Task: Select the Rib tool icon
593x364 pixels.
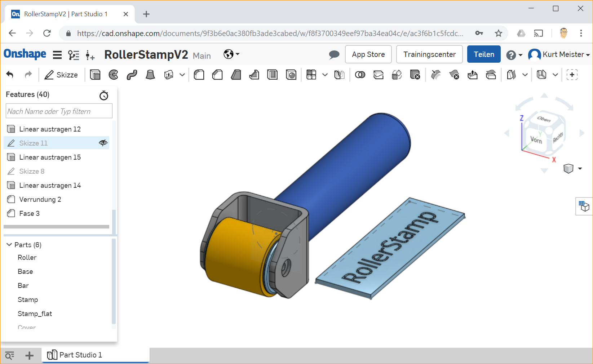Action: 254,75
